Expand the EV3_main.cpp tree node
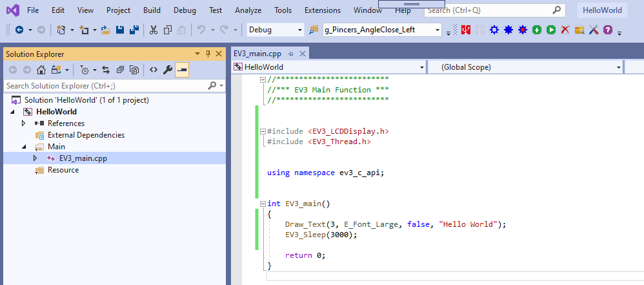 click(35, 158)
